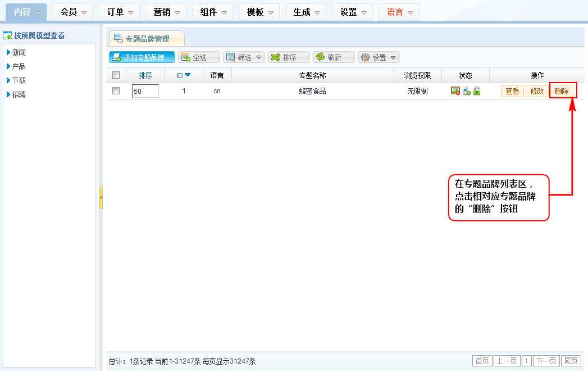The image size is (588, 372).
Task: Click 删除 button for 蜂蜜食品
Action: (x=562, y=91)
